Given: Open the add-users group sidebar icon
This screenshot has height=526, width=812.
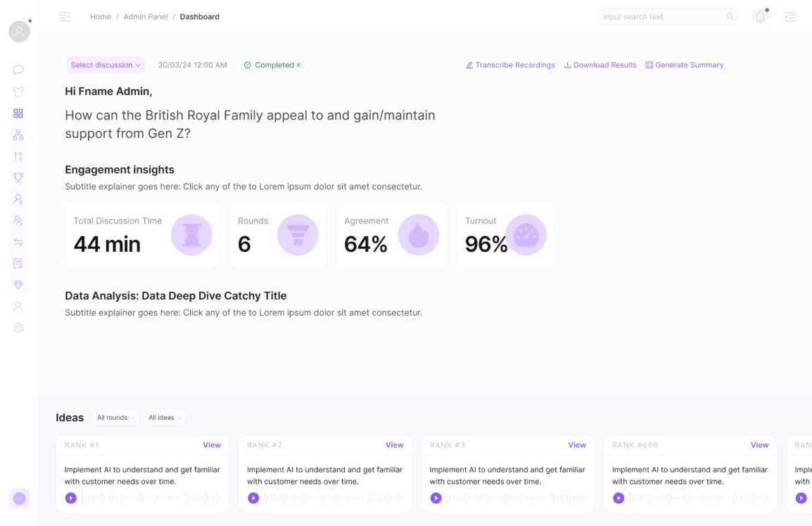Looking at the screenshot, I should [18, 221].
